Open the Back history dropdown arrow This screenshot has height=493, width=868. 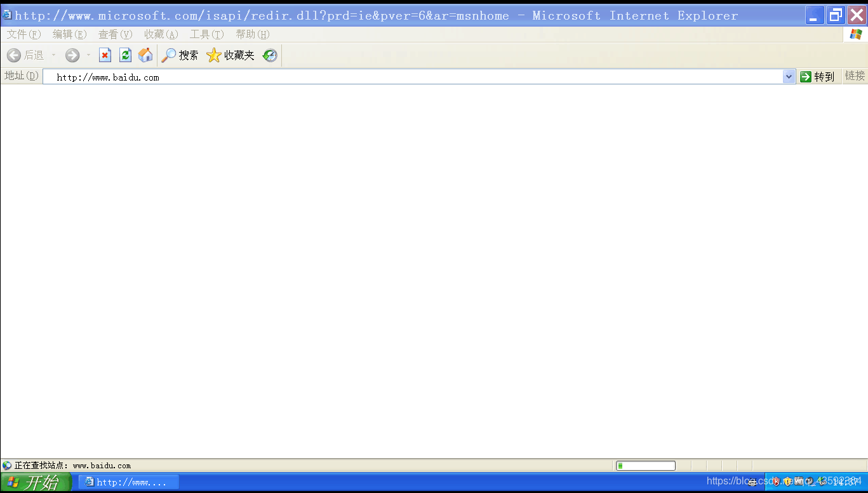tap(53, 56)
